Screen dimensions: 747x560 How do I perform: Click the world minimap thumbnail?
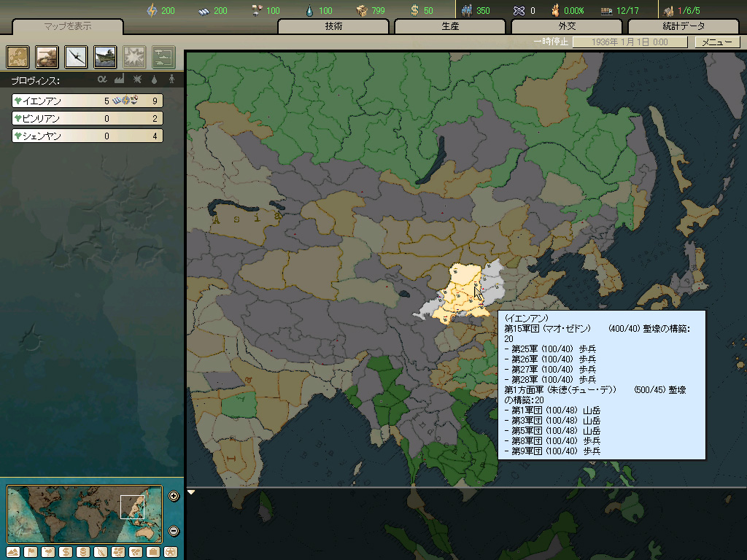click(x=85, y=514)
